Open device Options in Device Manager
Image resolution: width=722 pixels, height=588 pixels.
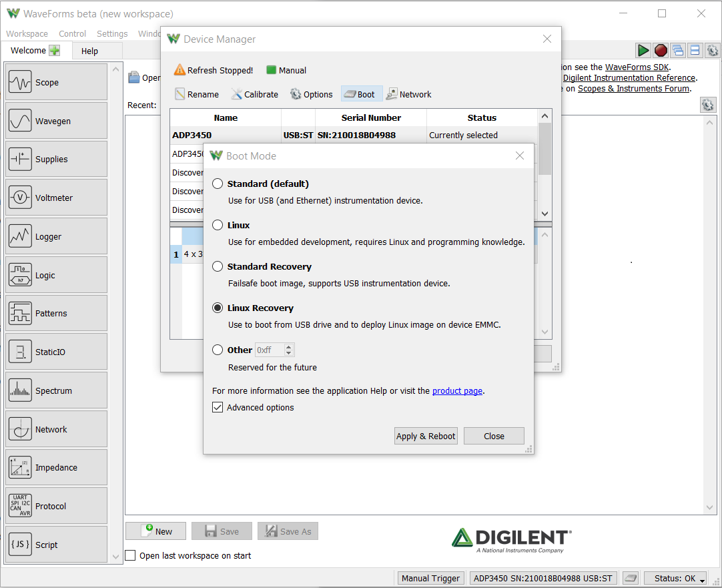point(311,94)
